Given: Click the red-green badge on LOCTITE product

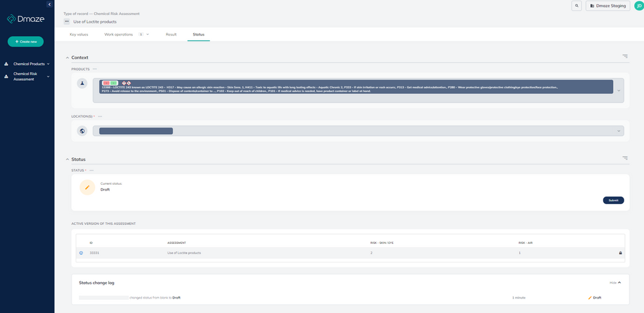Looking at the screenshot, I should coord(110,83).
